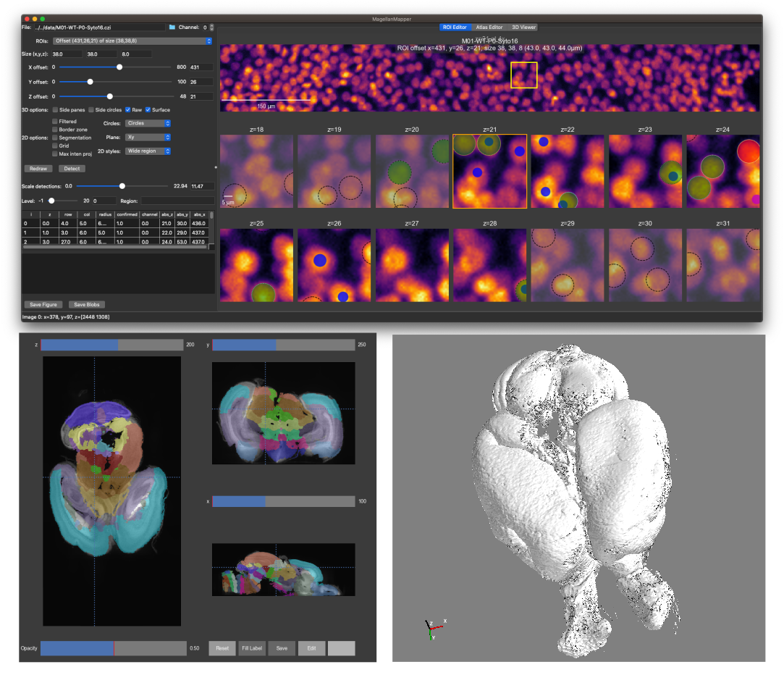
Task: Open the Plane dropdown set to Xy
Action: 147,137
